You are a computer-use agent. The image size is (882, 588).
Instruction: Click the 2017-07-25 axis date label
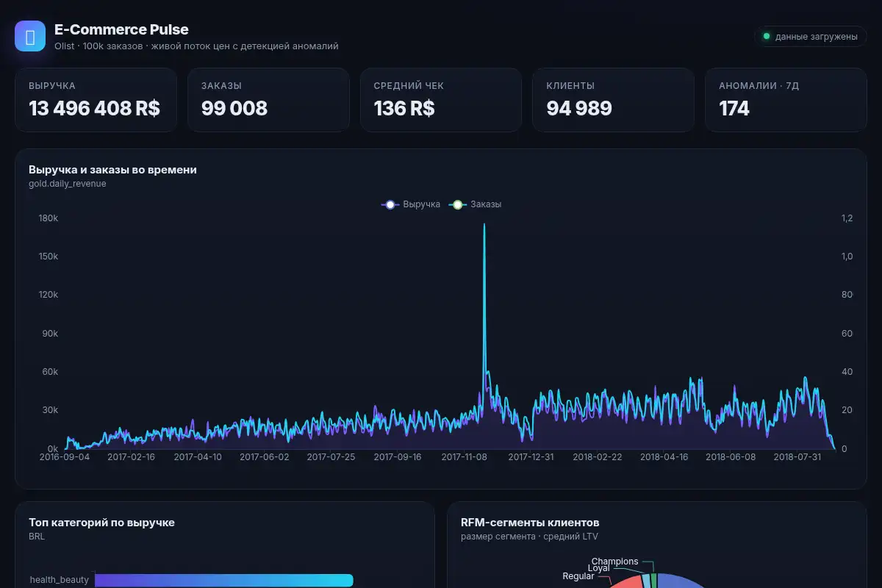[331, 456]
